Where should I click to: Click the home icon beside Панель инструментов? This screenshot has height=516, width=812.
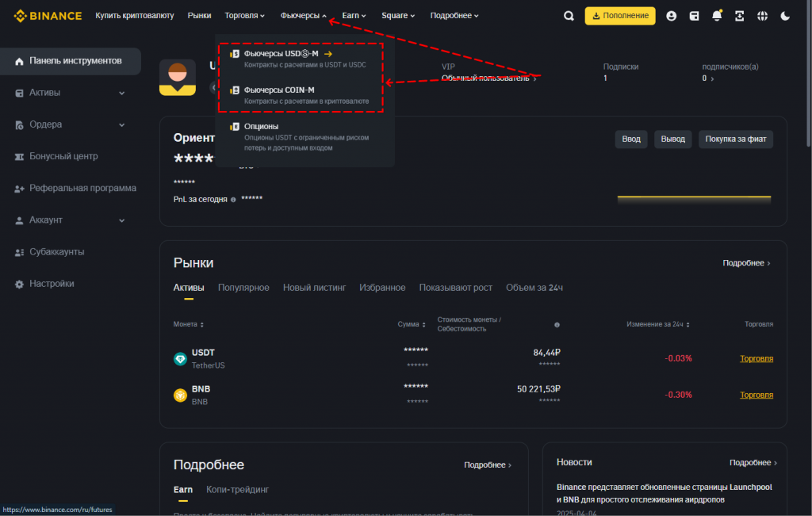[x=19, y=61]
